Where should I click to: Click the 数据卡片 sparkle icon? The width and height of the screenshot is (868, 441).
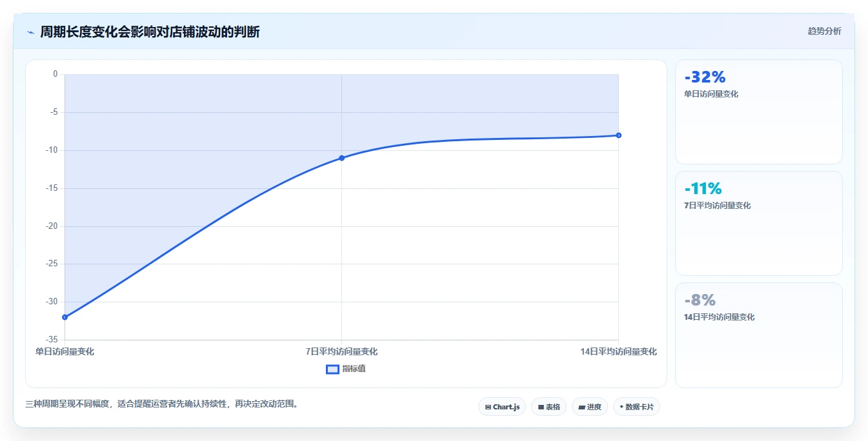pos(621,407)
